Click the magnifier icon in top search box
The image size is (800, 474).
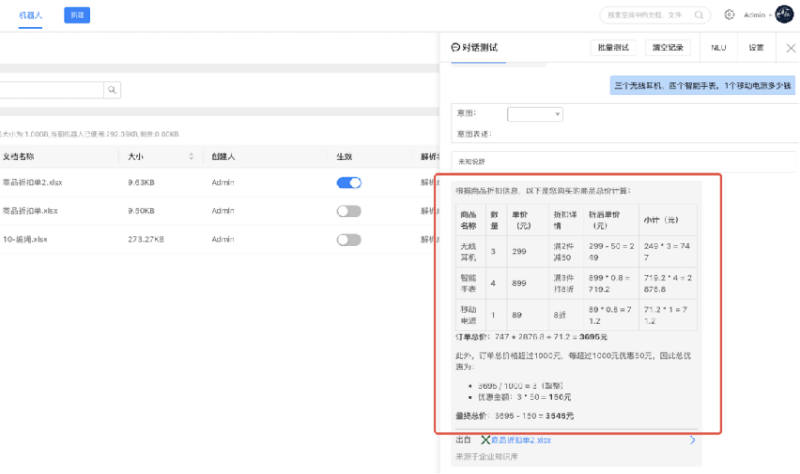699,15
